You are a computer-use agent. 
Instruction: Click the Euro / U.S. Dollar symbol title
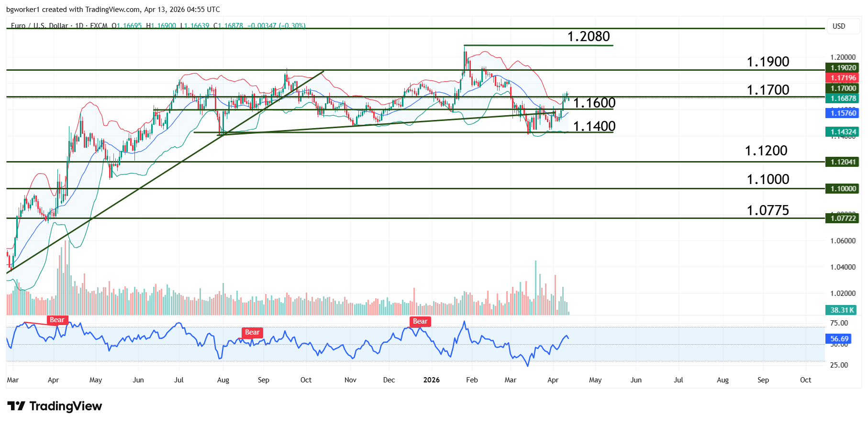tap(39, 26)
